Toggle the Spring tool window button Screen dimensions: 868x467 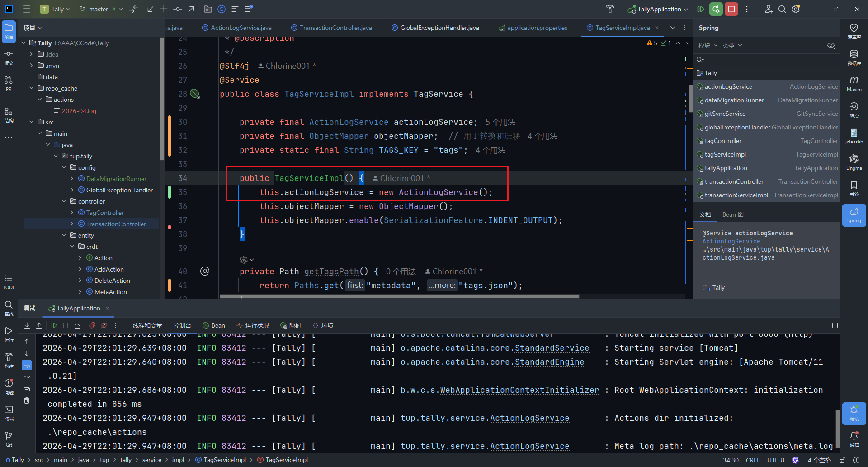(854, 215)
